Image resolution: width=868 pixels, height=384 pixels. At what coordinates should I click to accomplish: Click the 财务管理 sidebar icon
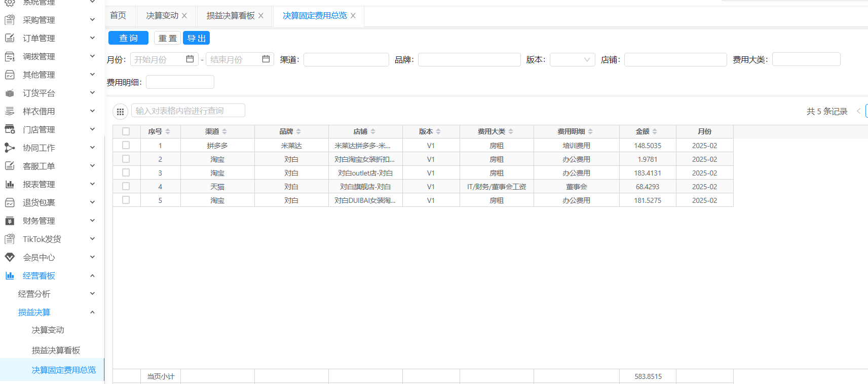(x=10, y=221)
